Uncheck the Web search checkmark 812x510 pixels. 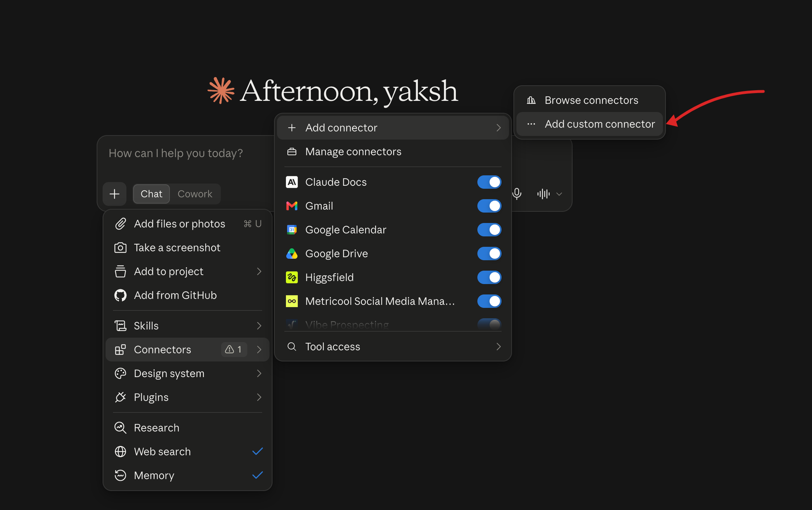point(257,451)
